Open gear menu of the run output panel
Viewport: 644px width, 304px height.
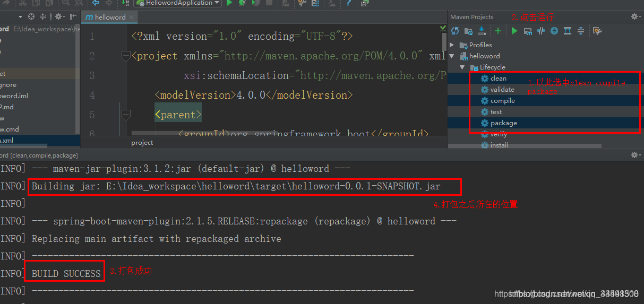pos(635,155)
